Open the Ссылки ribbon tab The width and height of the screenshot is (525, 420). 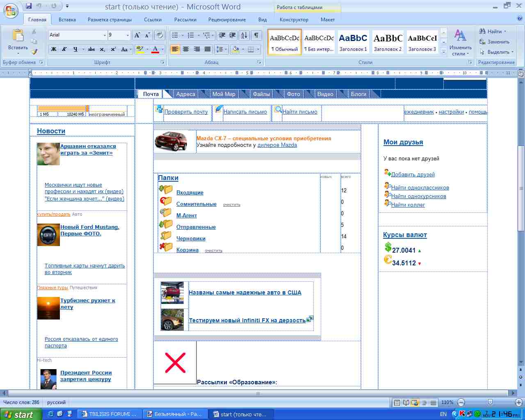click(x=153, y=20)
